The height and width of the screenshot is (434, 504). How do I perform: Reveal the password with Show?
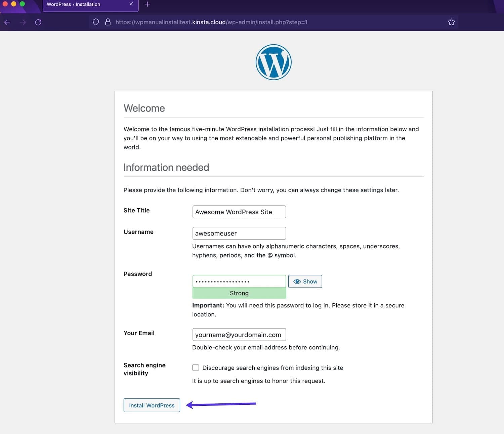click(x=305, y=281)
